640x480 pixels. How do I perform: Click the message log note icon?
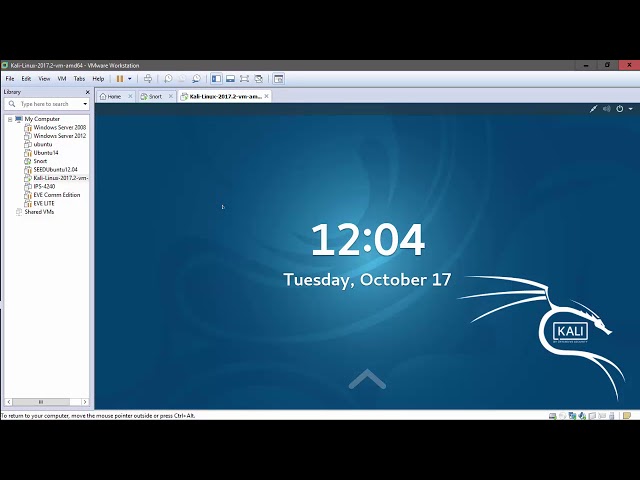627,416
